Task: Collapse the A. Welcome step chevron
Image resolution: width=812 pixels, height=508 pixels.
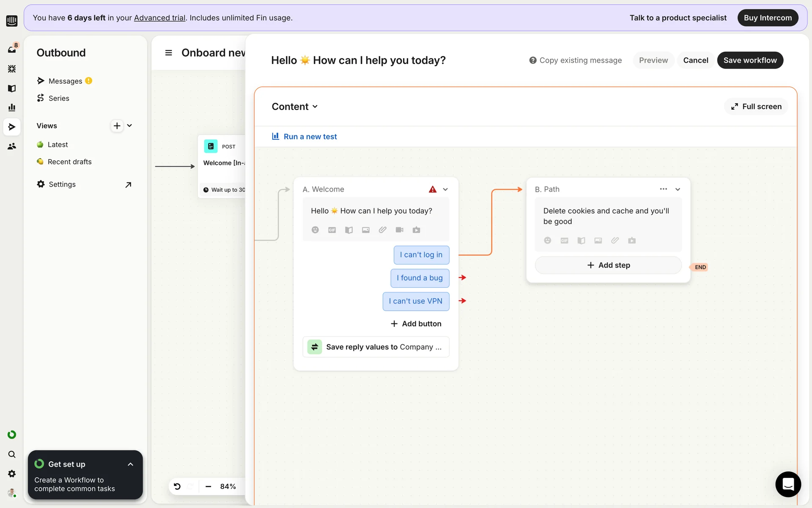Action: (x=445, y=190)
